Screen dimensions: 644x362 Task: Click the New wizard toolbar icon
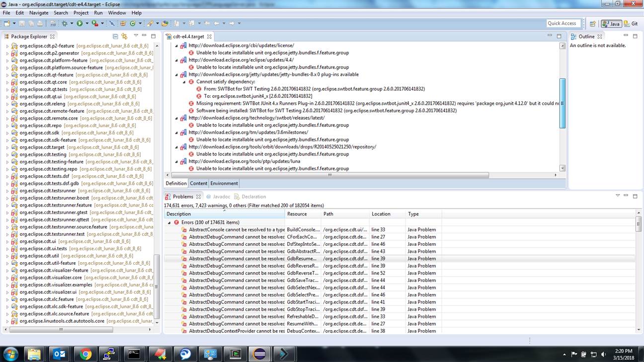[7, 23]
